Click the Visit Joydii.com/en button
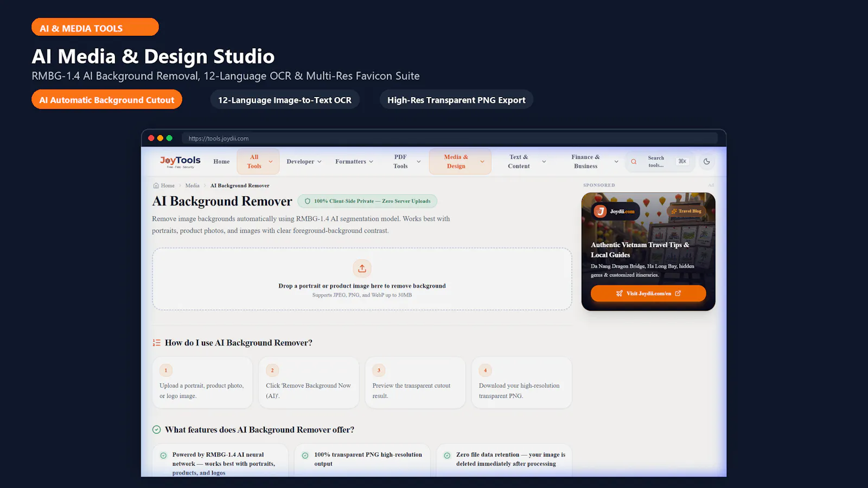Viewport: 868px width, 488px height. tap(648, 293)
